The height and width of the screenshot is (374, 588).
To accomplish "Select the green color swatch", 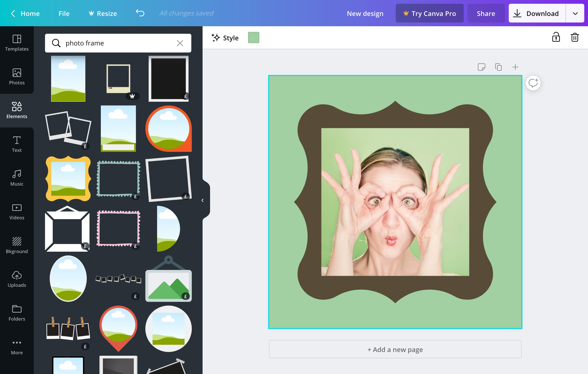I will point(253,38).
